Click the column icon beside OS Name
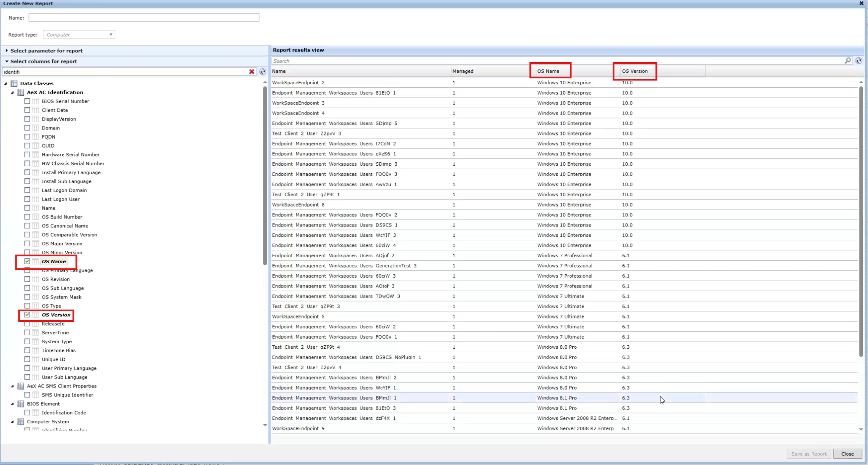Screen dimensions: 868x465 click(36, 261)
